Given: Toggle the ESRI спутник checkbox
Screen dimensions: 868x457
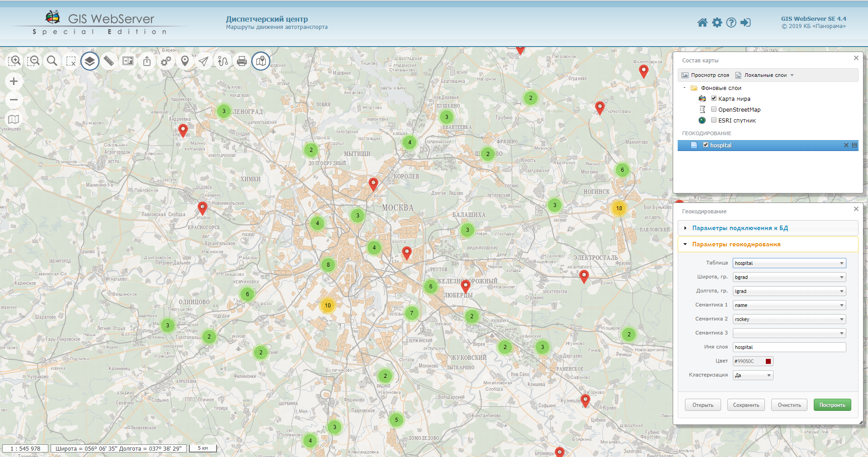Looking at the screenshot, I should 714,120.
